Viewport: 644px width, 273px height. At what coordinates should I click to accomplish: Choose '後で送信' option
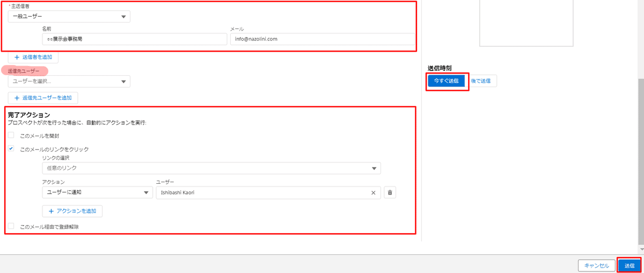(x=481, y=81)
